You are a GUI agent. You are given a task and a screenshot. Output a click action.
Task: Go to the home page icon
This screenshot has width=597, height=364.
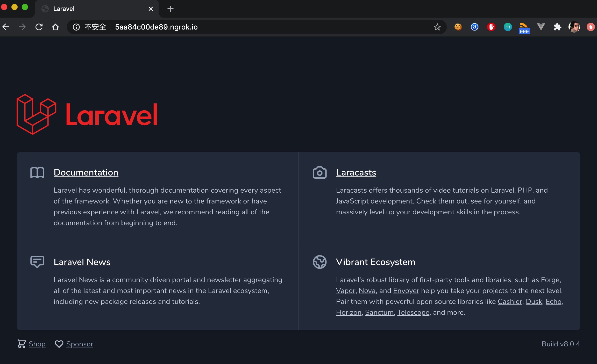click(x=55, y=27)
